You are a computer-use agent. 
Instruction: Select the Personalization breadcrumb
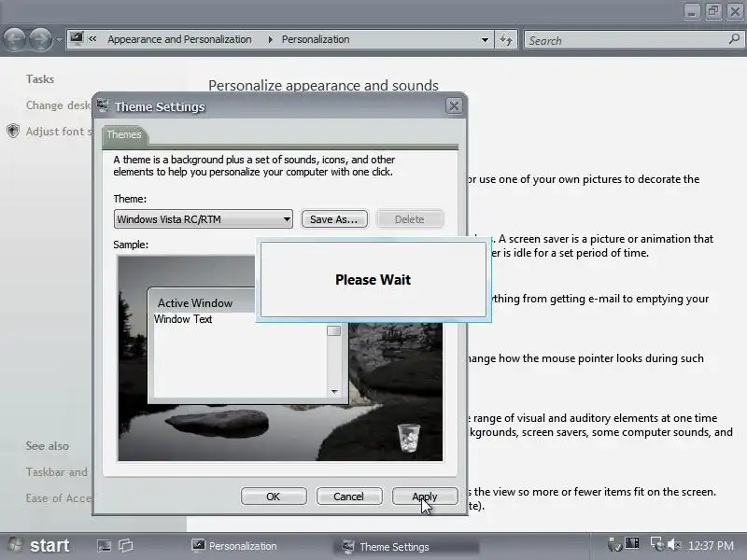(x=316, y=39)
